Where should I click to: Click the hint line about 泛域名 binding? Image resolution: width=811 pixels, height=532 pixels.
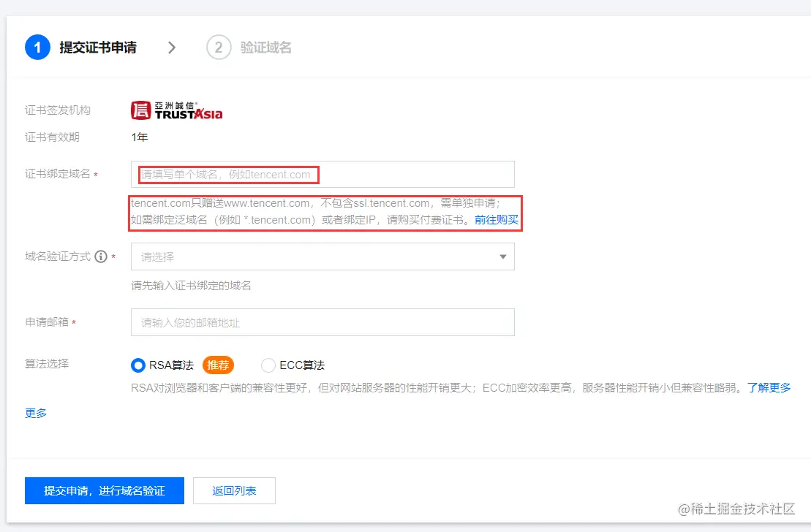302,220
